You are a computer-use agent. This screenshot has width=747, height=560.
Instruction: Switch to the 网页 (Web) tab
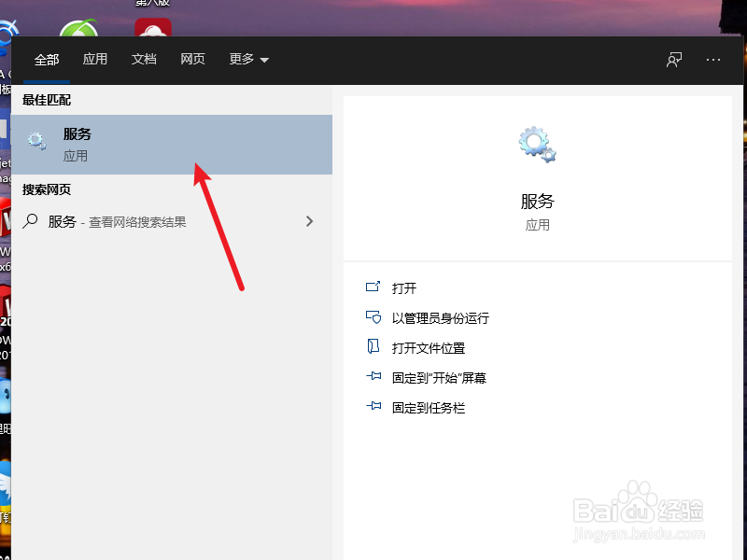(192, 59)
